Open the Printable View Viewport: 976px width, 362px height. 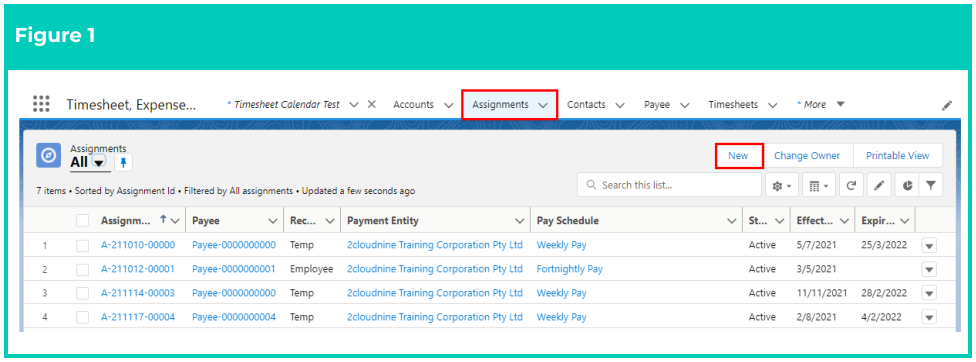(898, 155)
